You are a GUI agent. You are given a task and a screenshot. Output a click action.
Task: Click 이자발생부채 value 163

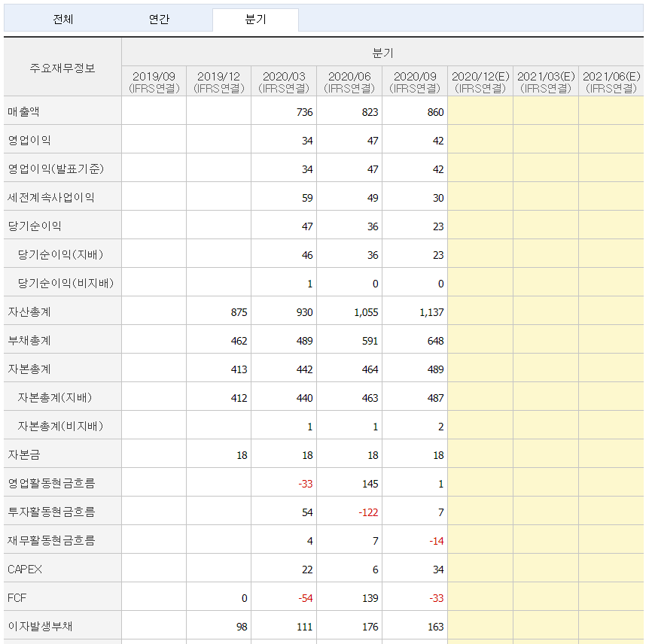(x=435, y=627)
